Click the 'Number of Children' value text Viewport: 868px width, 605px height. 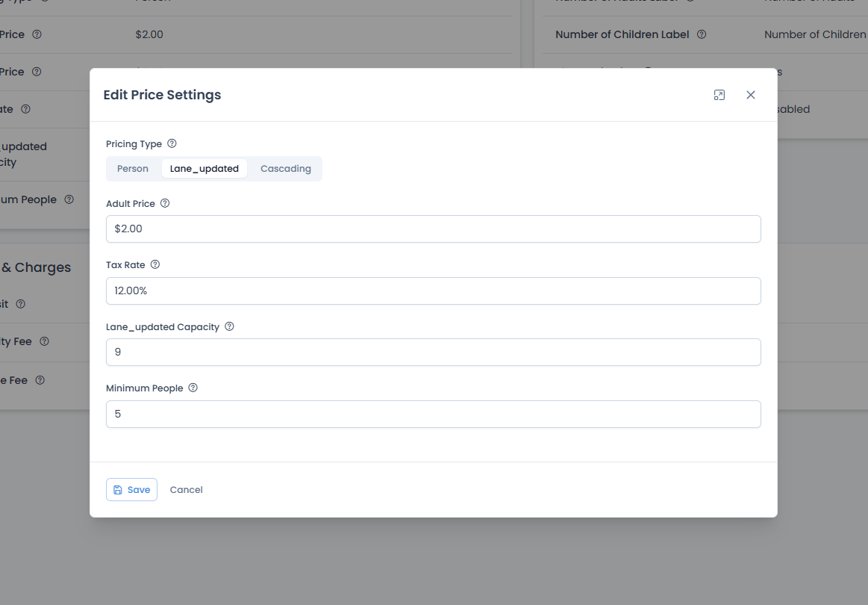tap(815, 34)
